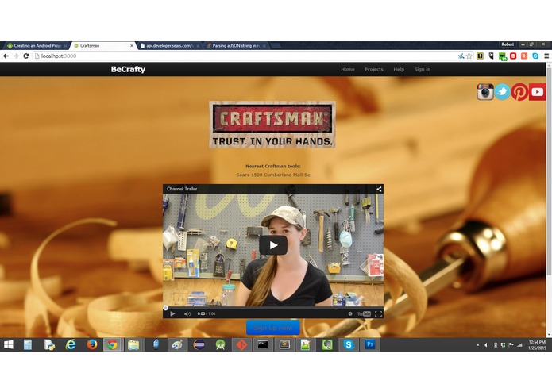Click the red minus extension icon
This screenshot has height=392, width=552.
click(x=513, y=56)
